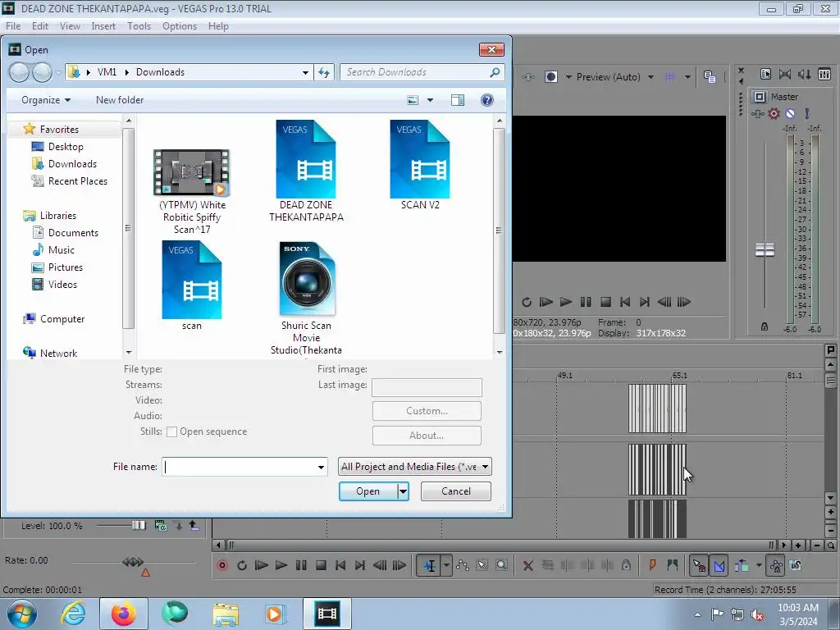Click the green Insert Region icon
Screen dimensions: 840x630
[673, 564]
